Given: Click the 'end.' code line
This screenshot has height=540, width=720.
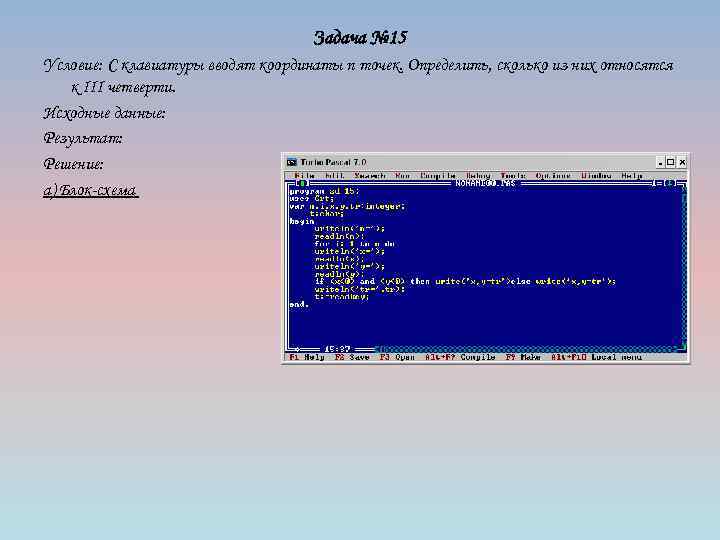Looking at the screenshot, I should point(299,304).
